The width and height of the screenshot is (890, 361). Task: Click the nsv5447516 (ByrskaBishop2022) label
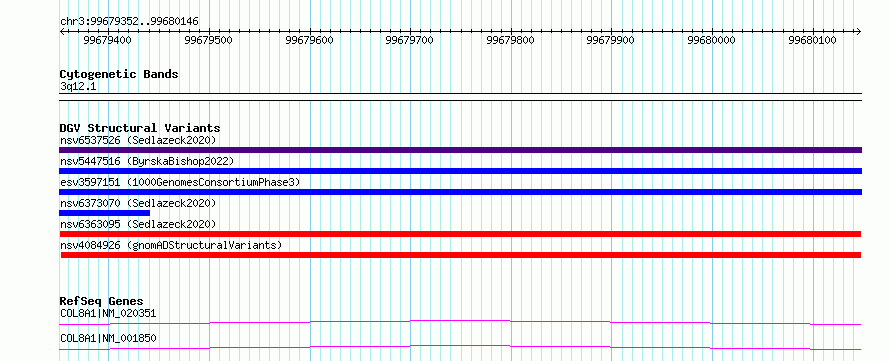click(x=146, y=161)
